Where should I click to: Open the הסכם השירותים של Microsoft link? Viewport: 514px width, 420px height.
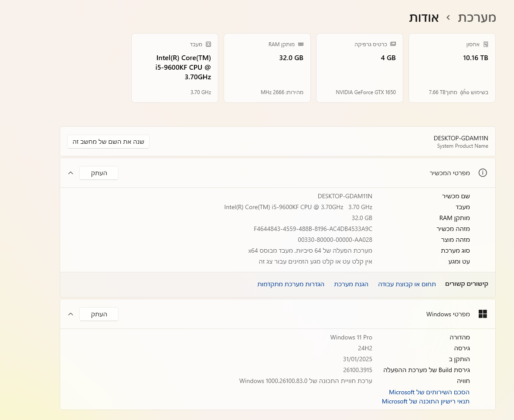(x=429, y=392)
